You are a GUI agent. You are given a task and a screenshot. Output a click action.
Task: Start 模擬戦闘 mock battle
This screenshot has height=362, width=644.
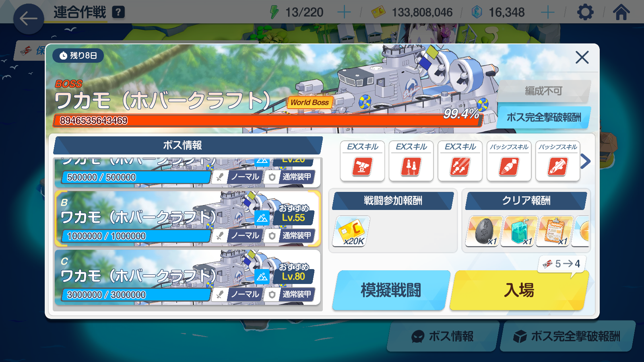391,290
